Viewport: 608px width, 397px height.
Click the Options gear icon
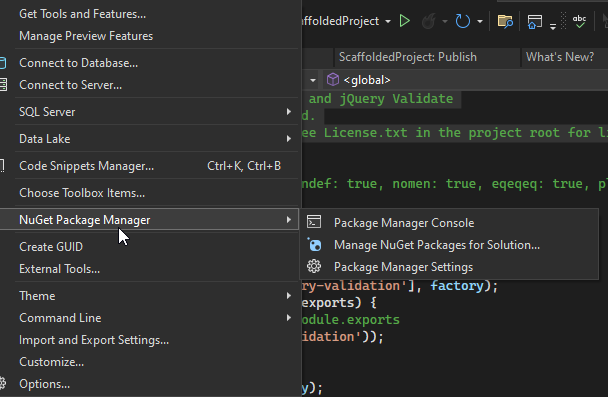point(3,383)
